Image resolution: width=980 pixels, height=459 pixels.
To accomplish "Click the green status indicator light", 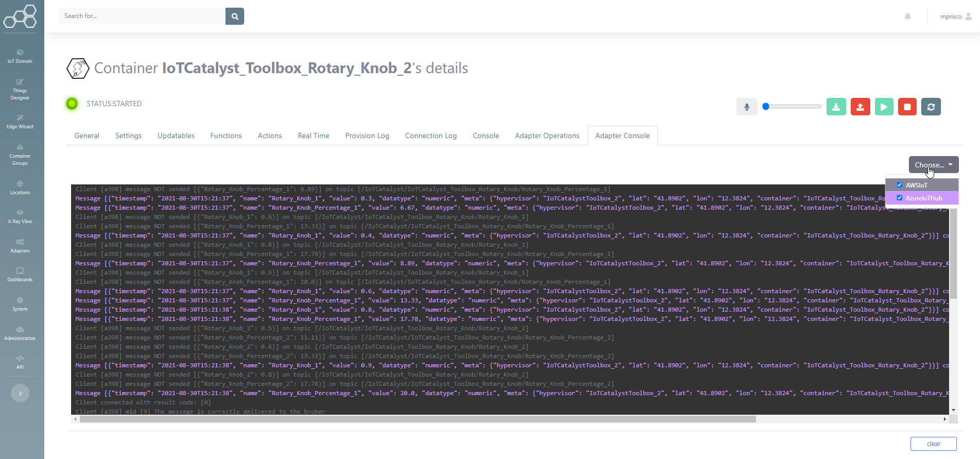I will (x=72, y=104).
